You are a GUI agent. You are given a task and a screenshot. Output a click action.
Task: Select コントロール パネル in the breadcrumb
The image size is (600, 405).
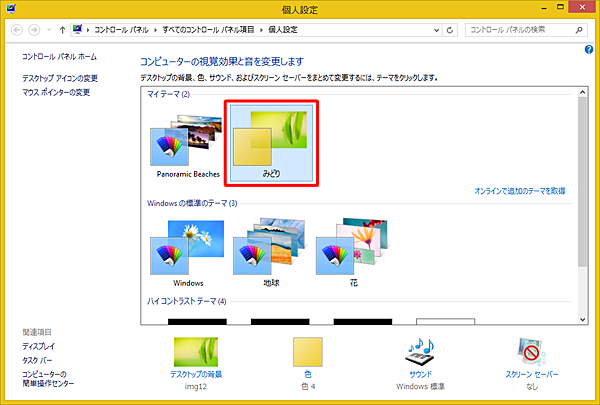[x=121, y=30]
